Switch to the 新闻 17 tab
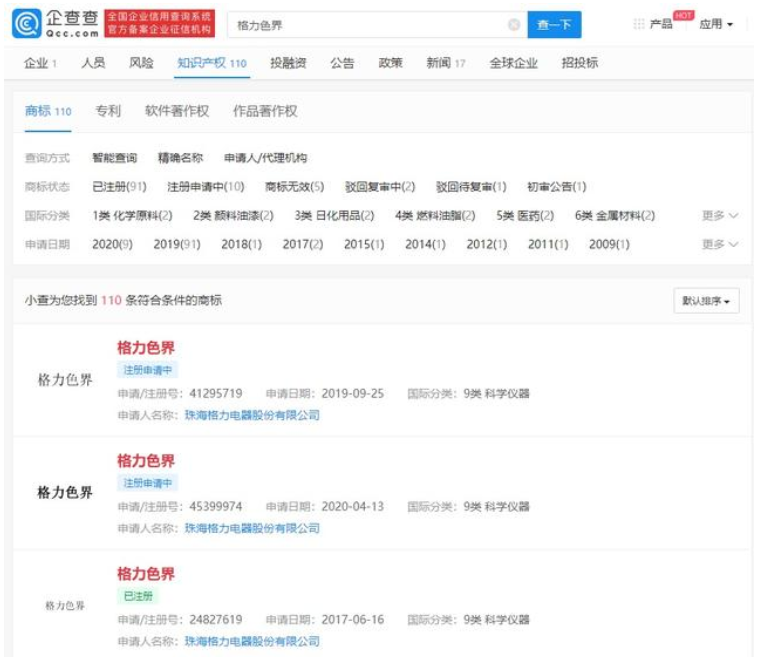 click(446, 63)
